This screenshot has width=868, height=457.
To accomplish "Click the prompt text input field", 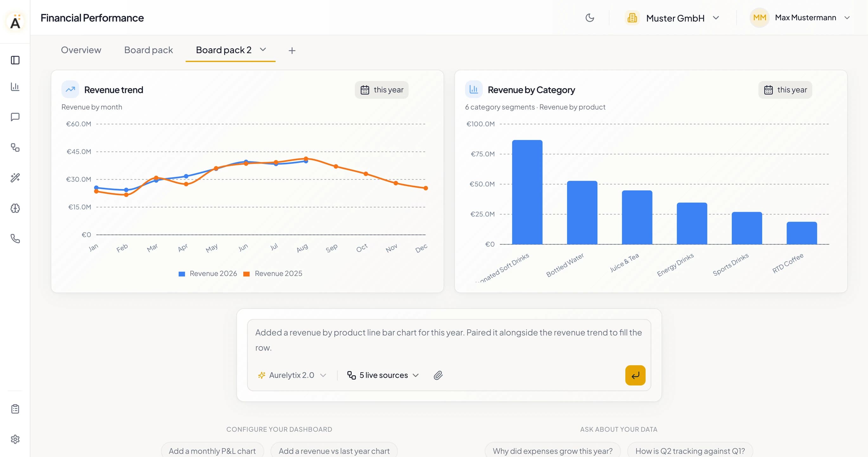I will [x=449, y=340].
